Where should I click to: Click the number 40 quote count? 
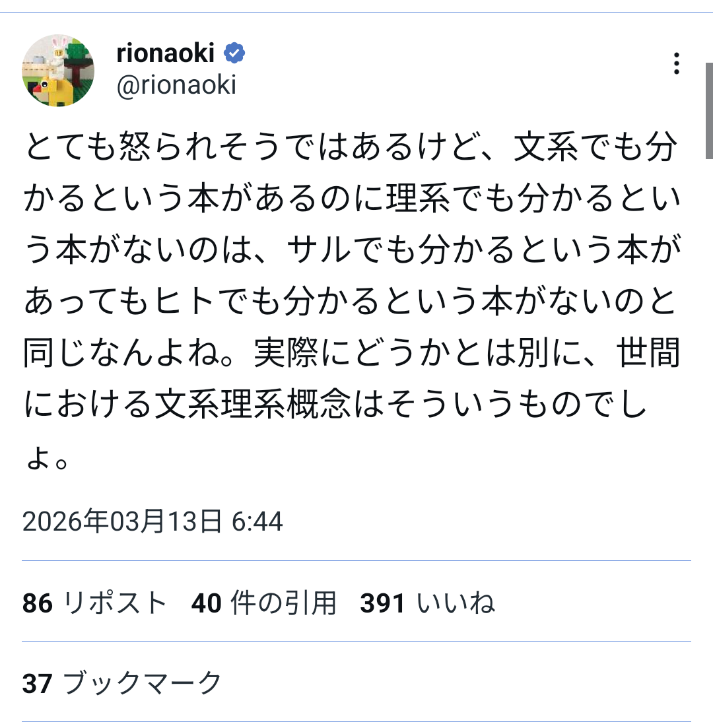pos(206,603)
